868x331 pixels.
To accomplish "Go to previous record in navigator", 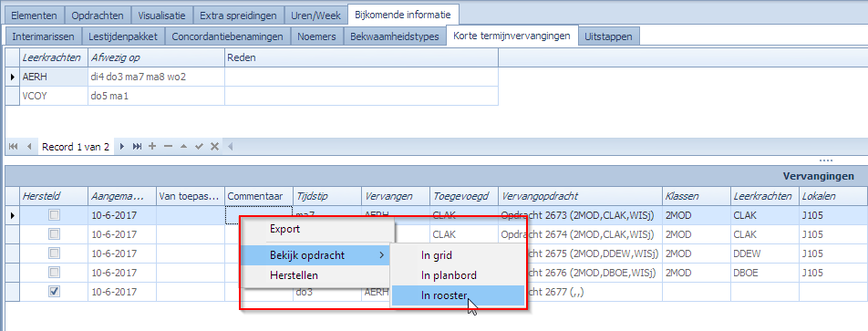I will click(28, 147).
